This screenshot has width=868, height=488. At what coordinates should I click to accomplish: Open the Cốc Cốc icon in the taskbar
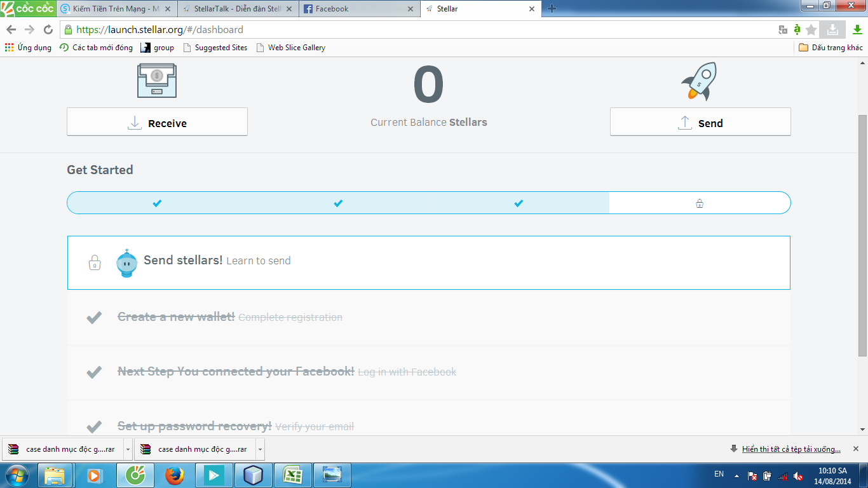pyautogui.click(x=135, y=475)
